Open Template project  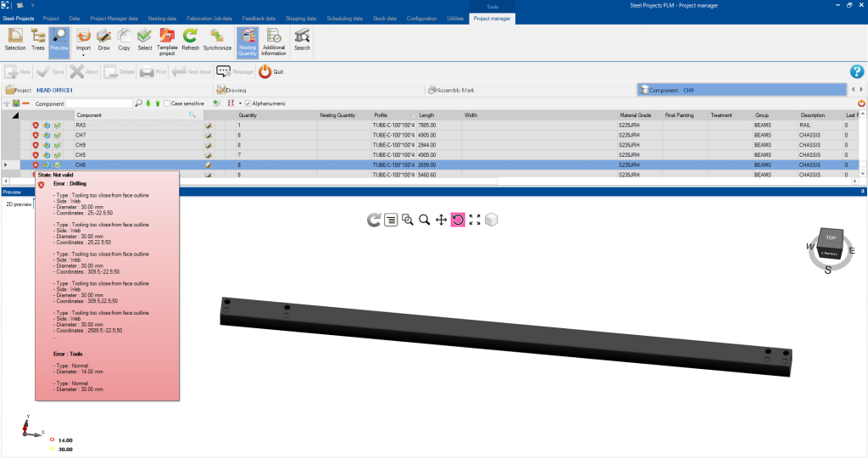(x=167, y=42)
